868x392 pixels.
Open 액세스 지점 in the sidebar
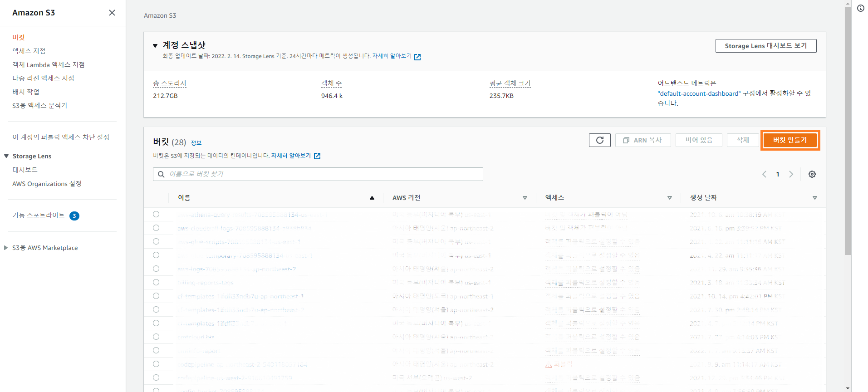(29, 51)
